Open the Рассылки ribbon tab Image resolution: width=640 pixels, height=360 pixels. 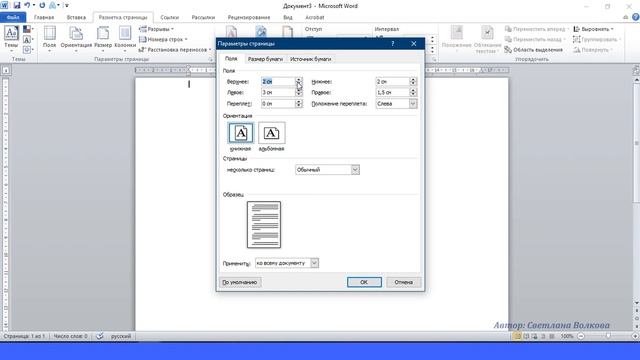click(203, 18)
